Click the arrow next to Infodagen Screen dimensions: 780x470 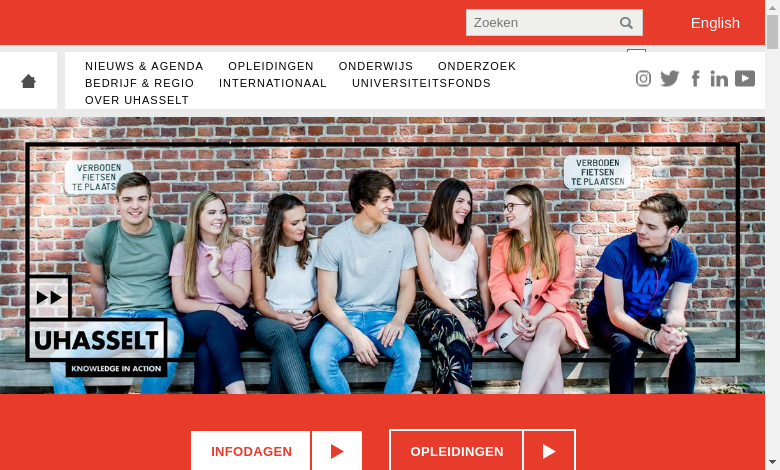point(337,451)
